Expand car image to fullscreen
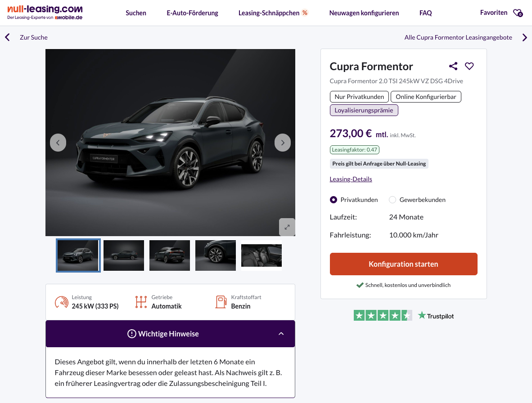This screenshot has width=532, height=403. pos(287,227)
